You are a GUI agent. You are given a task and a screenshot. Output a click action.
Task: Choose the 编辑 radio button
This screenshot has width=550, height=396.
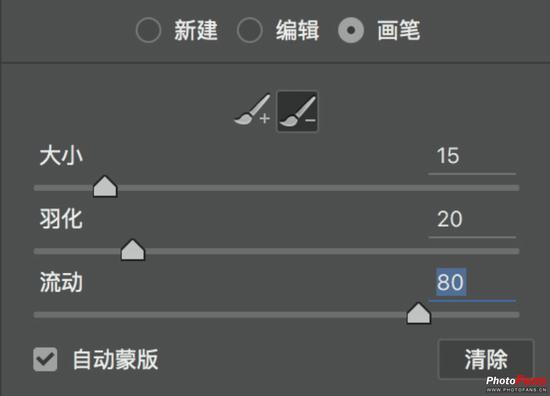click(249, 30)
